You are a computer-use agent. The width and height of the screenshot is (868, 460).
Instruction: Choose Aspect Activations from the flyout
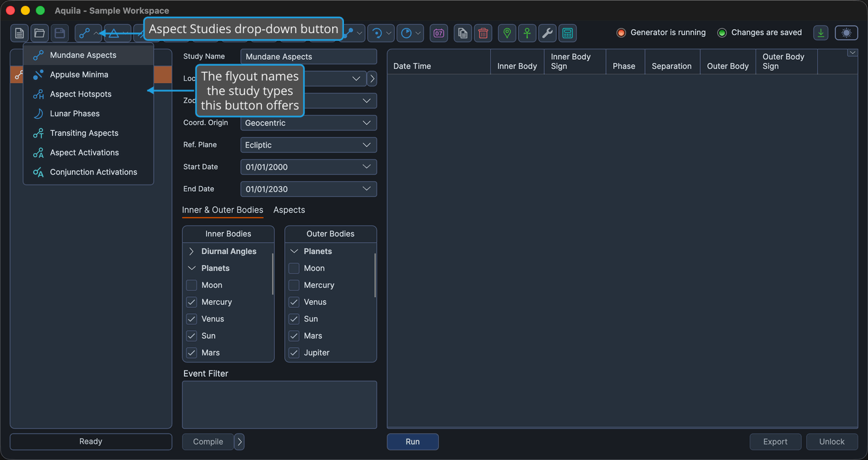(88, 153)
